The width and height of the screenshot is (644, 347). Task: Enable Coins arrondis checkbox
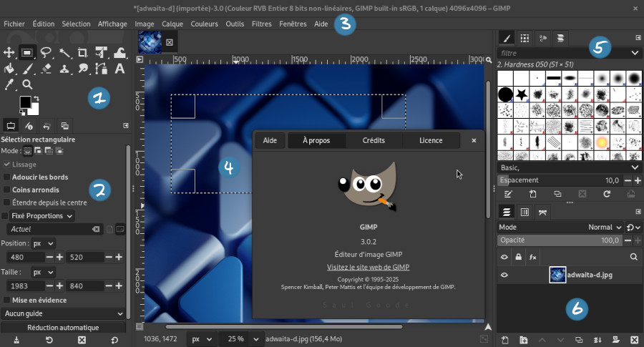tap(6, 190)
